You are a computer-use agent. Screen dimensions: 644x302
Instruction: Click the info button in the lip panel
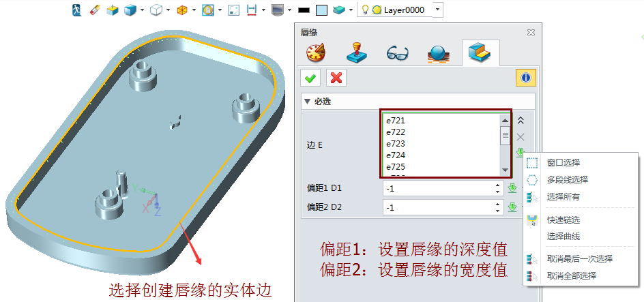coord(525,78)
